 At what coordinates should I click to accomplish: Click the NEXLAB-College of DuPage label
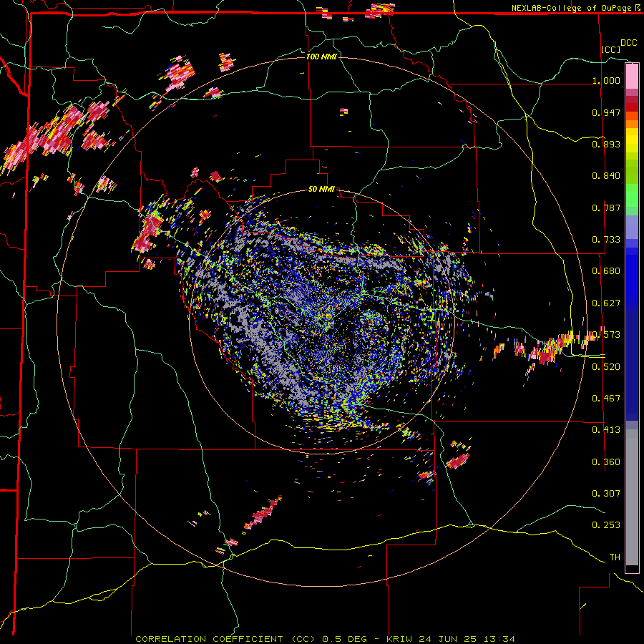tap(572, 8)
